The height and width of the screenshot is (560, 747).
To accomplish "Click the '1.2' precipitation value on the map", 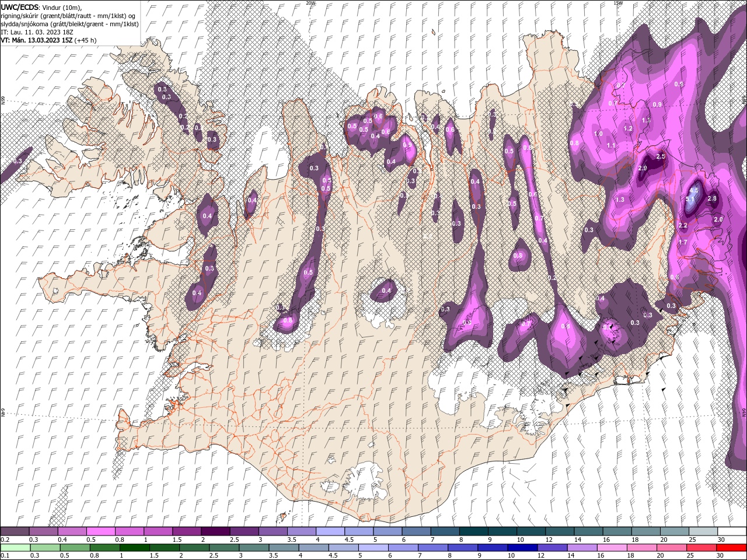I will [628, 128].
